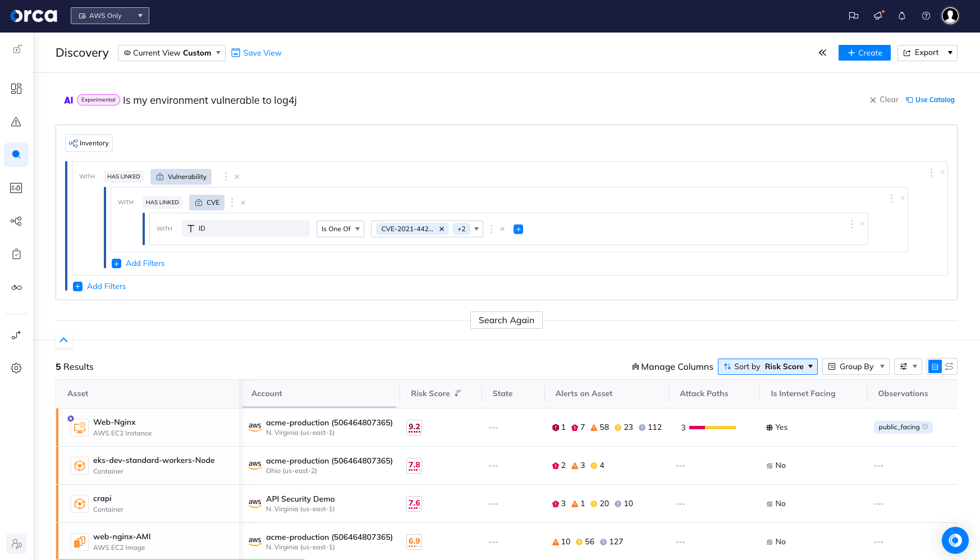Click the CVE entity chip

[x=207, y=203]
